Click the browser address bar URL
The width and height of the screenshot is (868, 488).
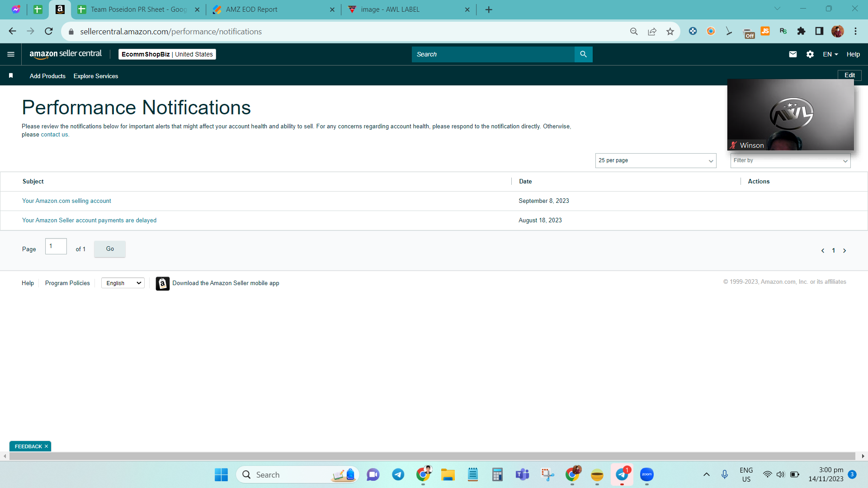(x=171, y=32)
